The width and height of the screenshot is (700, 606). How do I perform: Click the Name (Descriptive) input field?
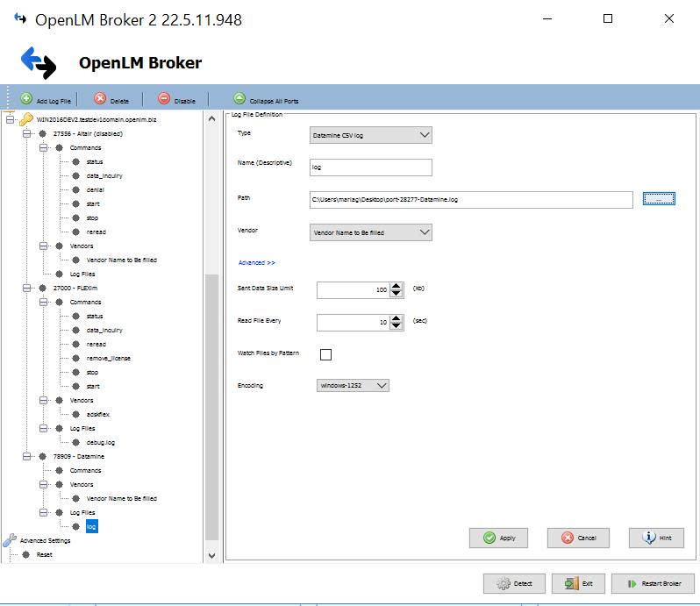coord(371,167)
